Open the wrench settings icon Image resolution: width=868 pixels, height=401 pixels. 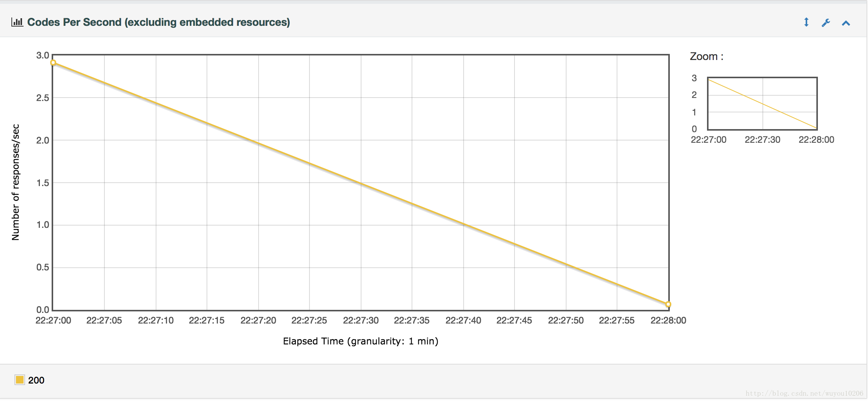point(826,23)
